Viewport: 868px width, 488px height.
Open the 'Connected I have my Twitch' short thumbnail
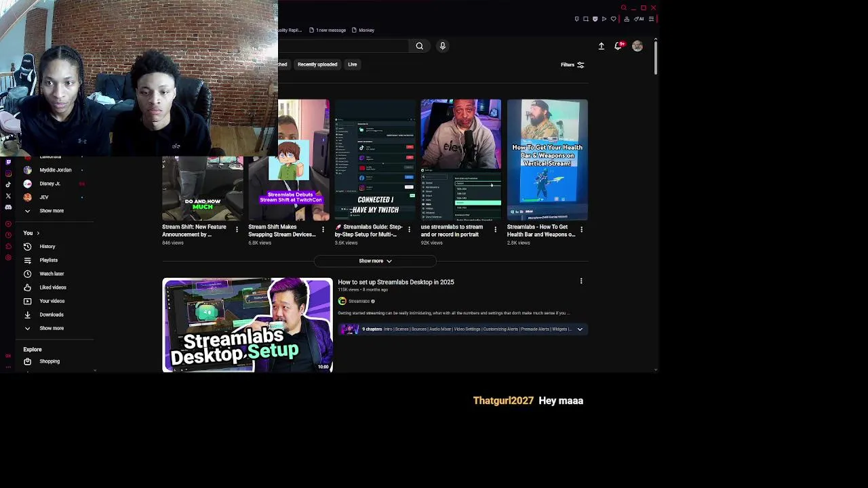375,160
